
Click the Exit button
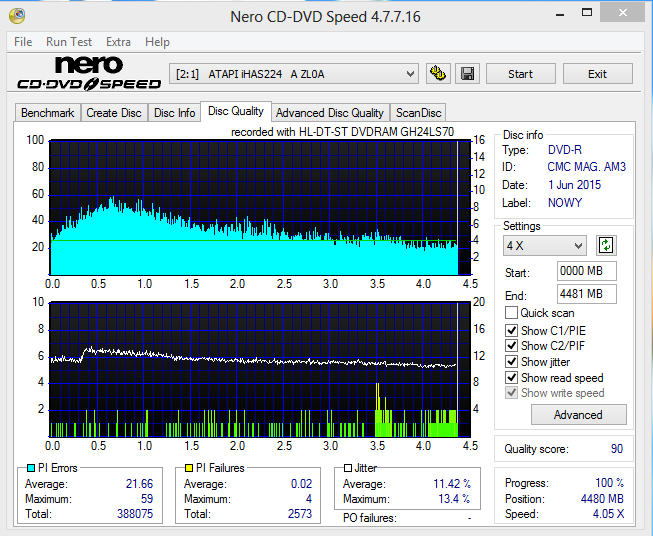coord(598,74)
